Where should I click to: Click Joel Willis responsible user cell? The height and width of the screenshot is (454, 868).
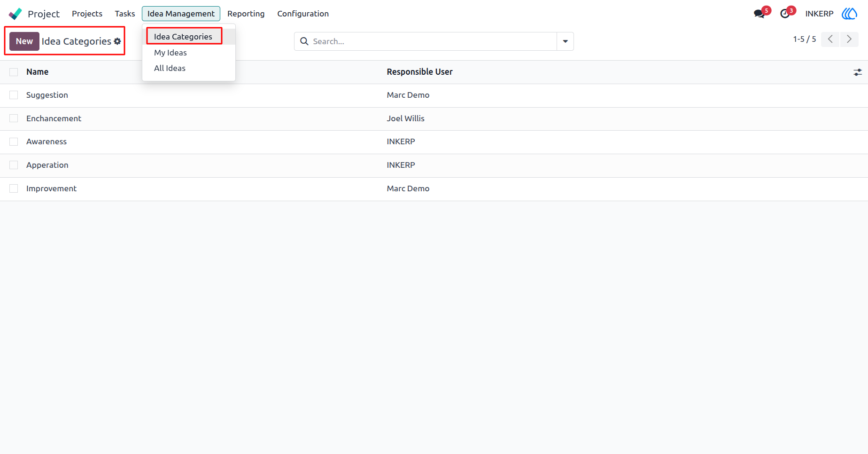point(406,118)
